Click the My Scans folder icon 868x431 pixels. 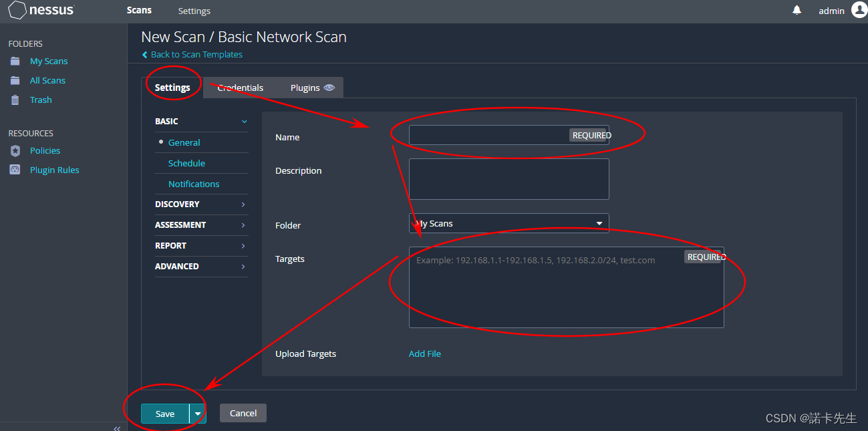coord(15,61)
